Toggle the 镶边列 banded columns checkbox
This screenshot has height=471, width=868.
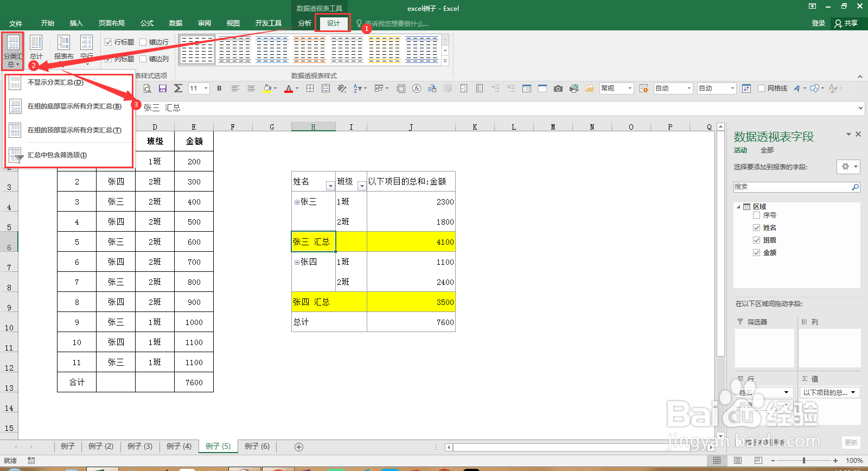pyautogui.click(x=143, y=59)
